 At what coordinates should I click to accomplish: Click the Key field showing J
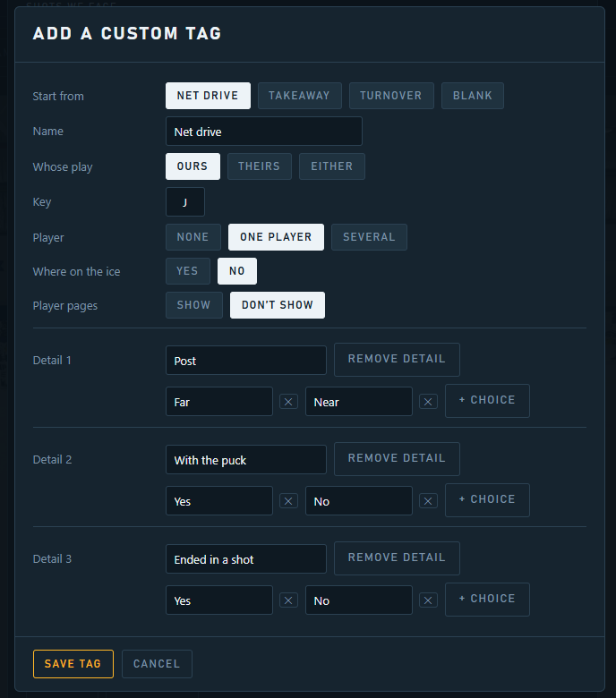(x=184, y=202)
